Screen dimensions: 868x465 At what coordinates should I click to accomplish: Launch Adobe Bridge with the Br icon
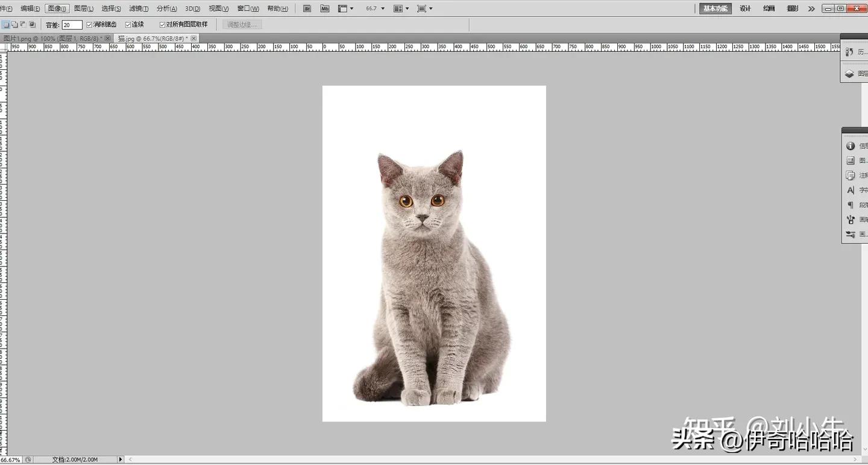pyautogui.click(x=307, y=8)
